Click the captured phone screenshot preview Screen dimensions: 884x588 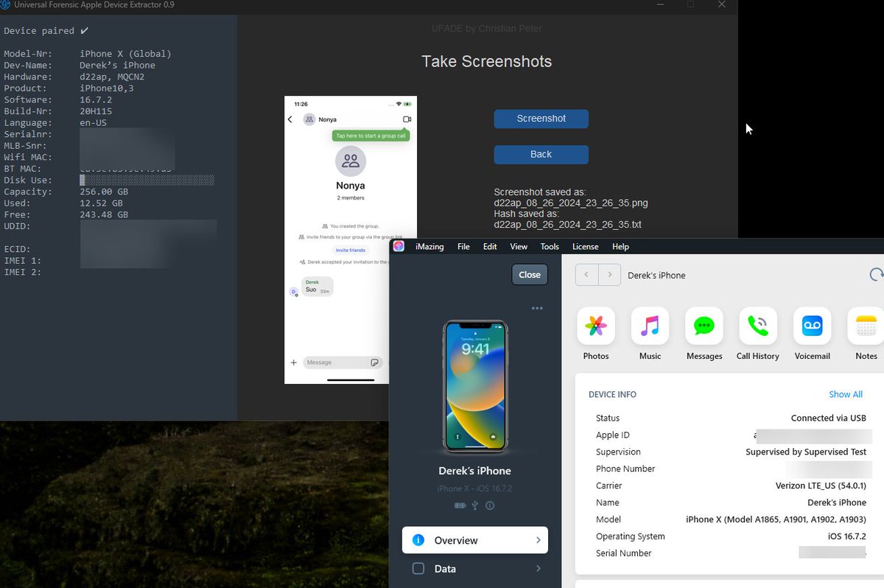(351, 239)
